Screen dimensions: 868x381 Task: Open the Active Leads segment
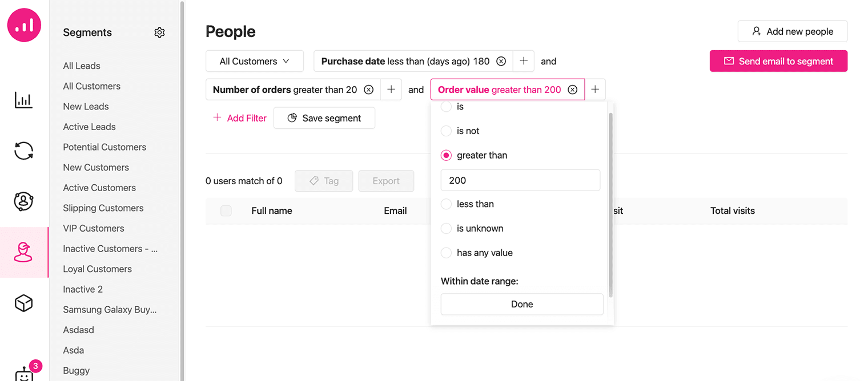click(89, 127)
